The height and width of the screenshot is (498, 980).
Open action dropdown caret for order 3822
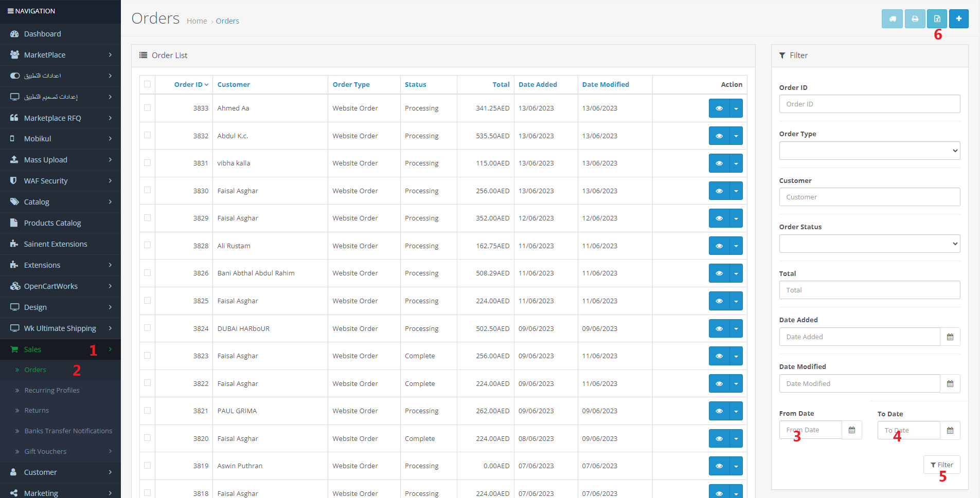[x=736, y=384]
